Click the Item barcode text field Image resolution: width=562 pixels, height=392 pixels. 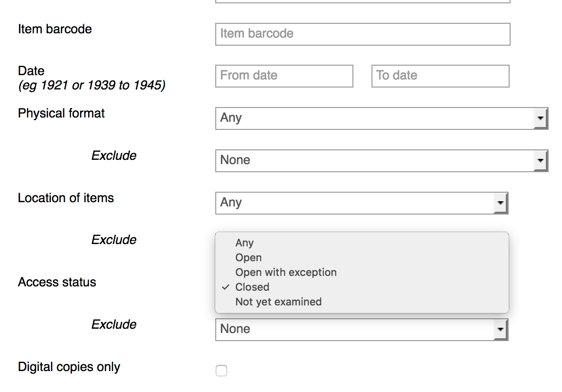(362, 34)
